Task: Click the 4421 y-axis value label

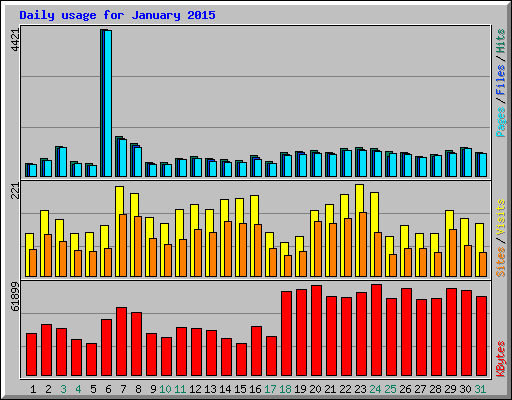Action: point(15,40)
